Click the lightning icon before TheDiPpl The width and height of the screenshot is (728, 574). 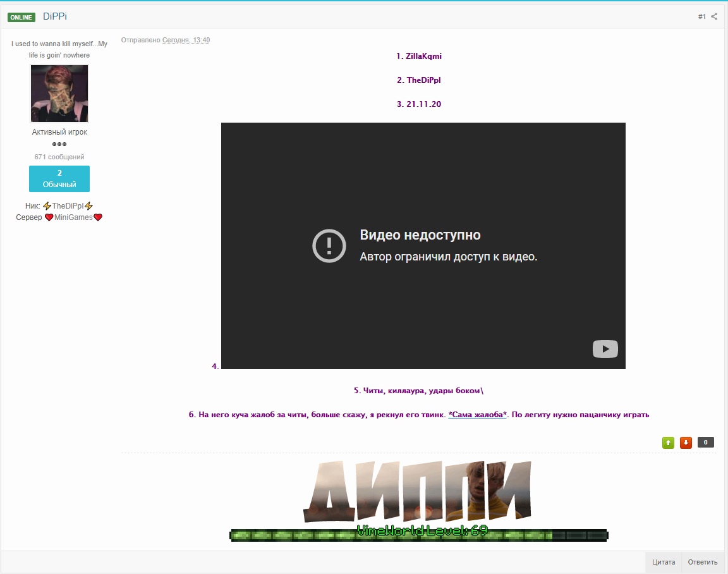tap(47, 206)
